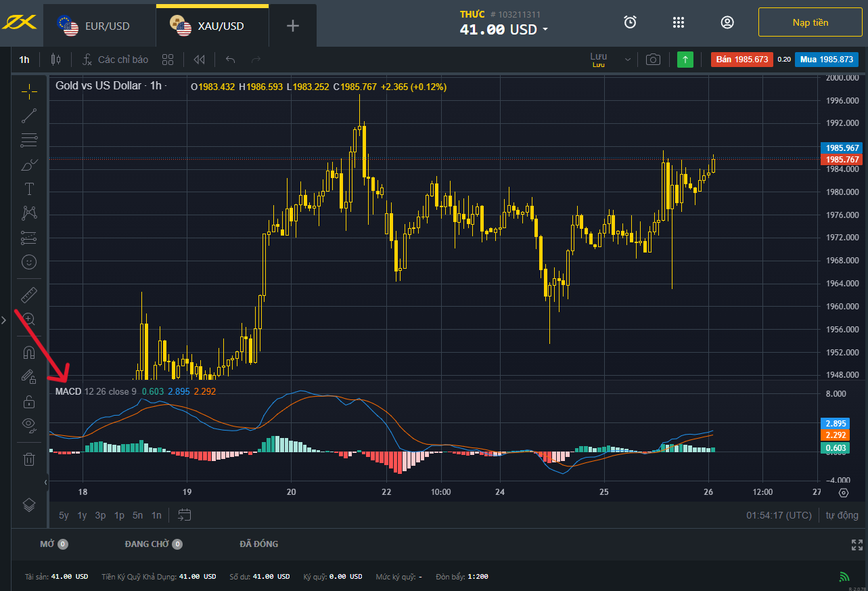Expand the save layout chevron arrow

tap(627, 60)
